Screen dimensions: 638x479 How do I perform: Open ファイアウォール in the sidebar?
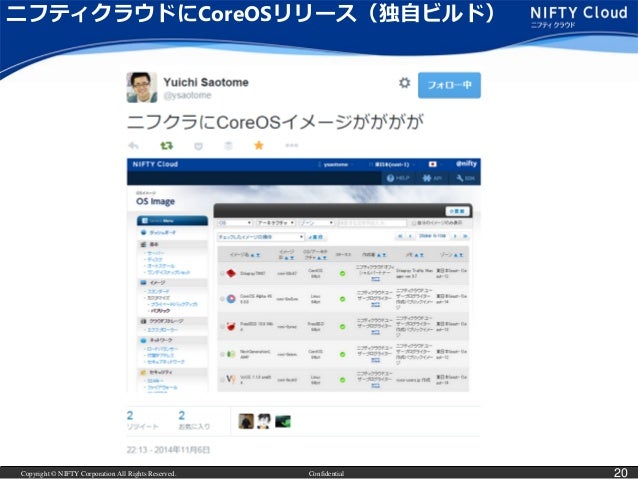coord(162,387)
